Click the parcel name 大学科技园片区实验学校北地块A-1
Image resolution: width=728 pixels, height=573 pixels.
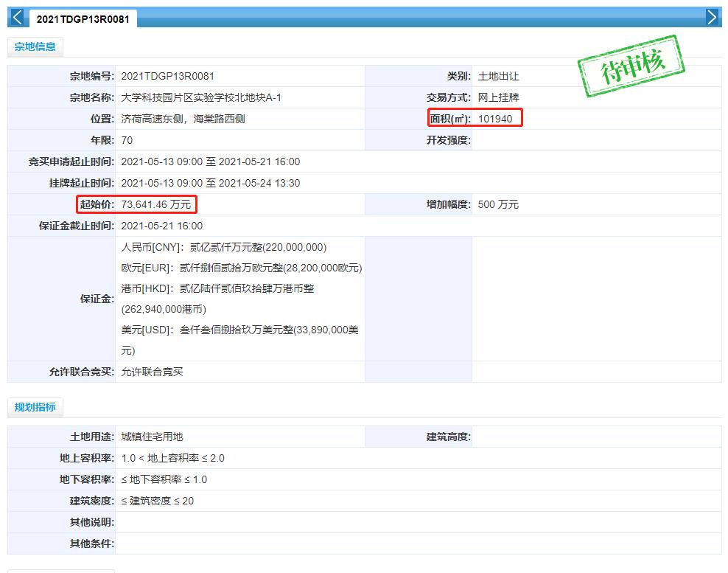click(x=201, y=97)
